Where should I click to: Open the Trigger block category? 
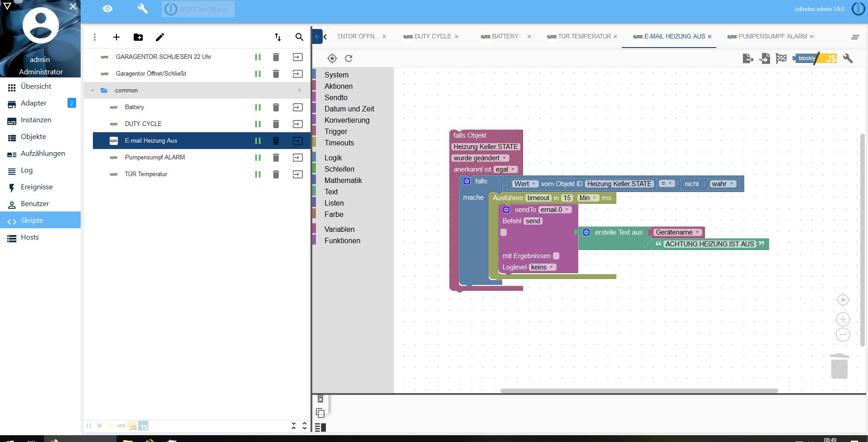(335, 131)
